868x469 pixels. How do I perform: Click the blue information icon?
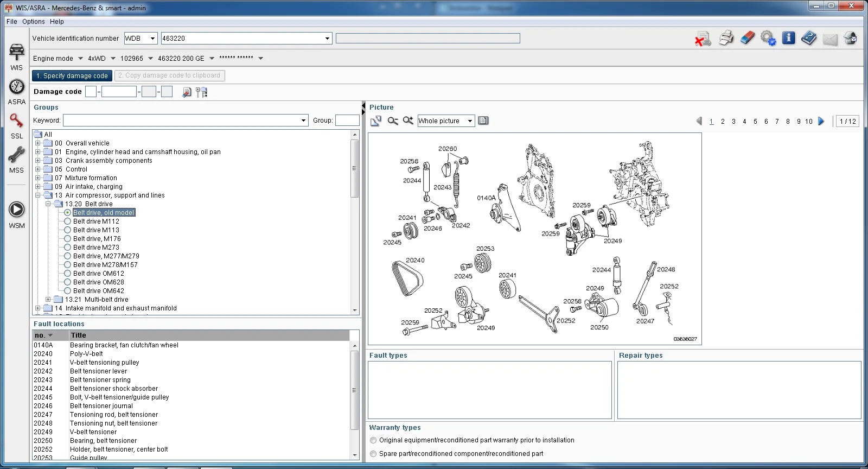(788, 39)
